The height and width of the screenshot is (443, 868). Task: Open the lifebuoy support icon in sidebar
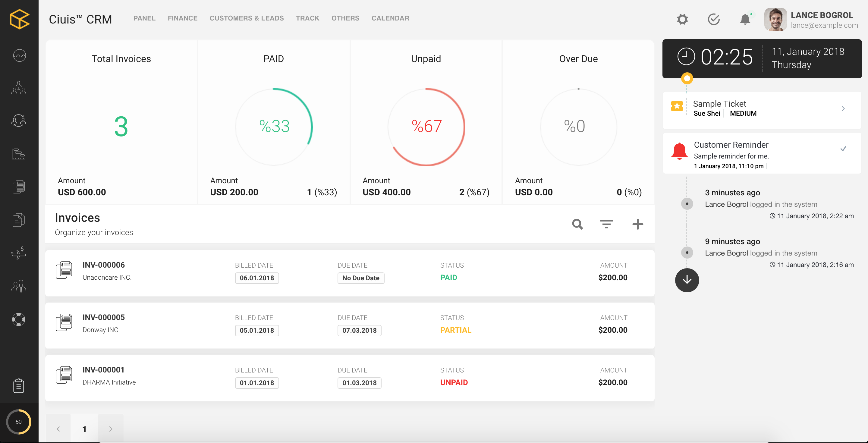point(19,319)
